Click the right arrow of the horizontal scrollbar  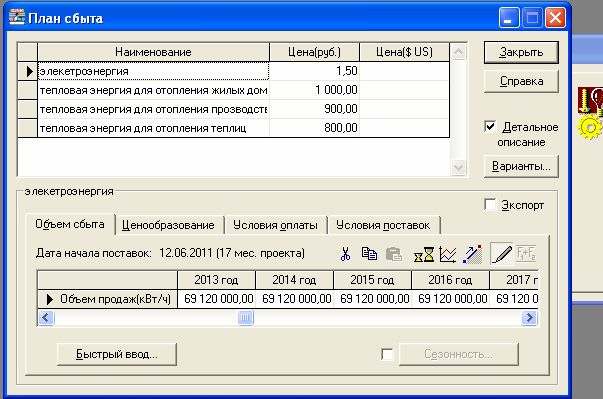(x=529, y=318)
